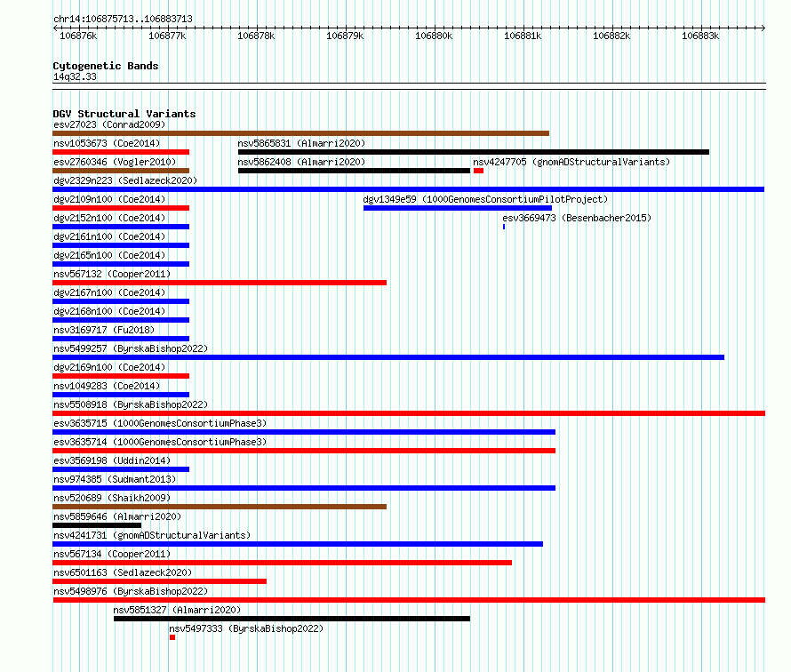Image resolution: width=791 pixels, height=672 pixels.
Task: Click the 106883k ruler tick label
Action: 700,36
